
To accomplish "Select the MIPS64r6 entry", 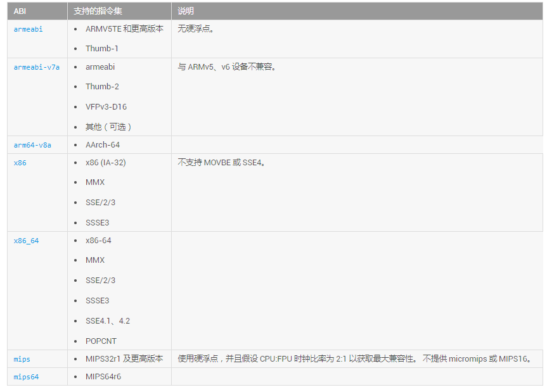I will pos(103,377).
